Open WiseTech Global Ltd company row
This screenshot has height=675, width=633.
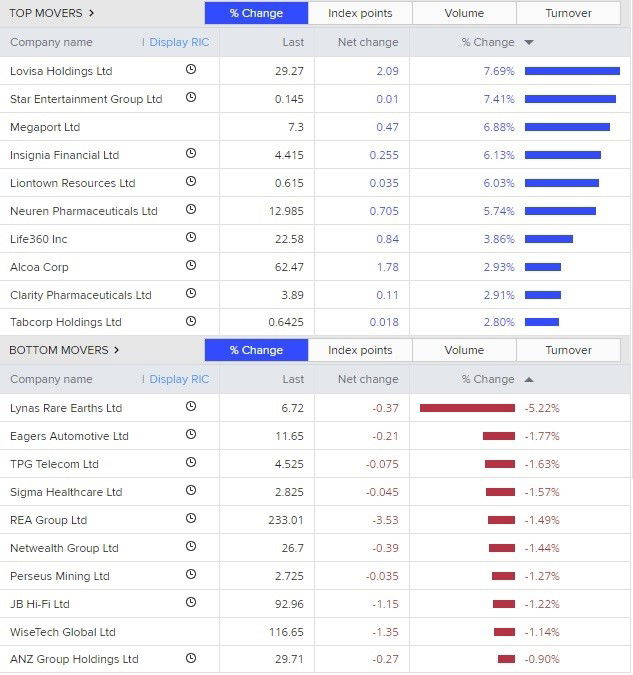315,632
